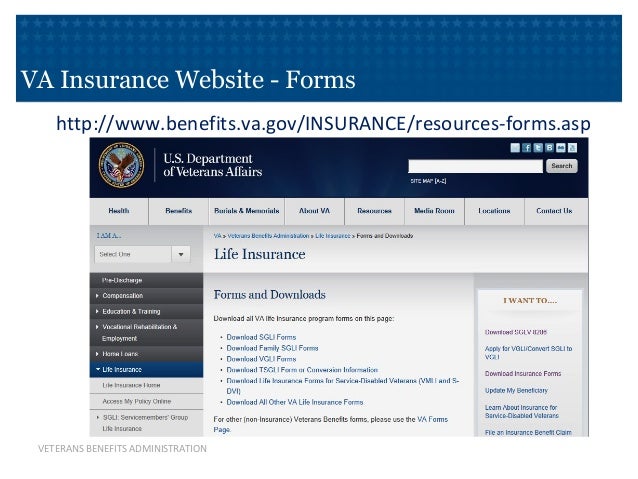Open Download Insurance Forms in I Want To

click(x=523, y=374)
